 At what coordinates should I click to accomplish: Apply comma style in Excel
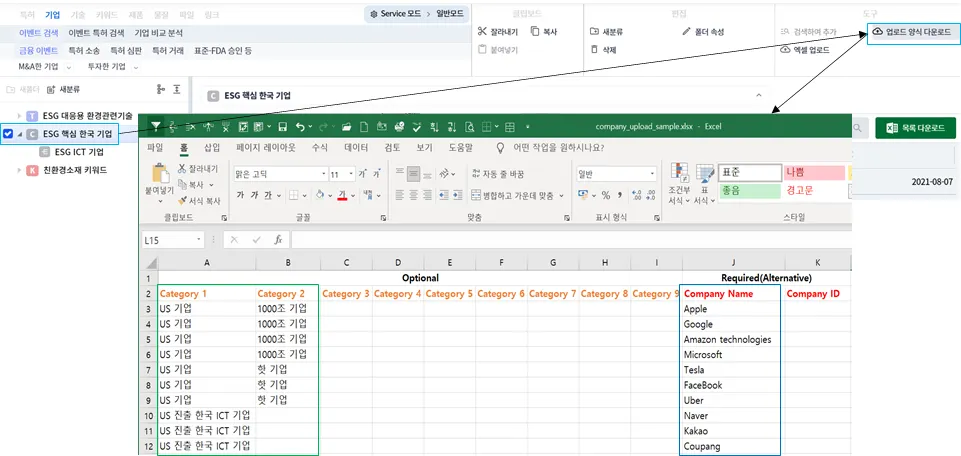[x=620, y=196]
